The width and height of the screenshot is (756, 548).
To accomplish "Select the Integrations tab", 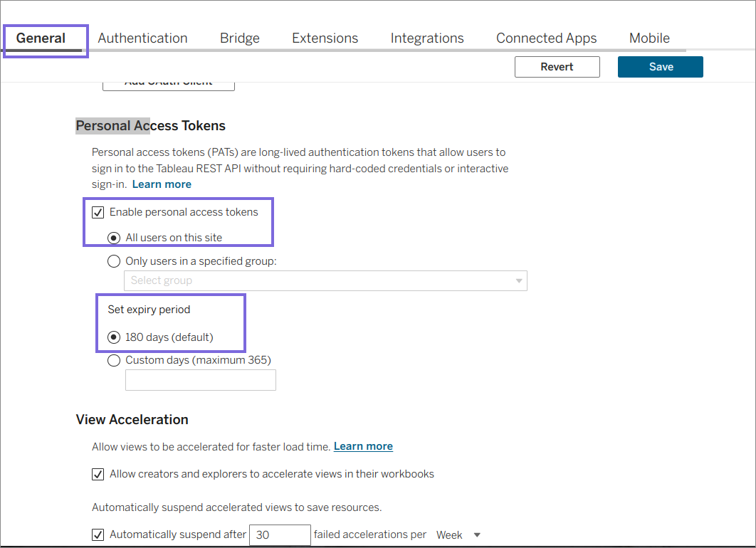I will 426,38.
